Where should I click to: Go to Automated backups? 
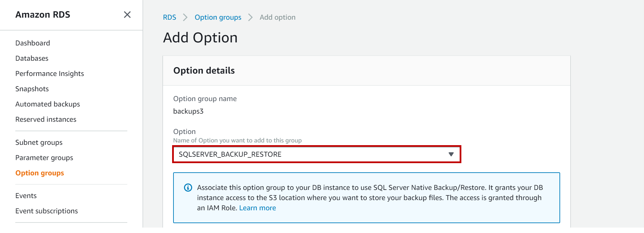[x=48, y=104]
